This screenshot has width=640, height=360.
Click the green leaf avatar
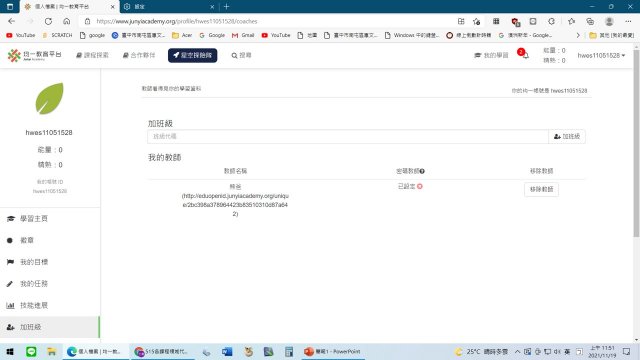(49, 98)
